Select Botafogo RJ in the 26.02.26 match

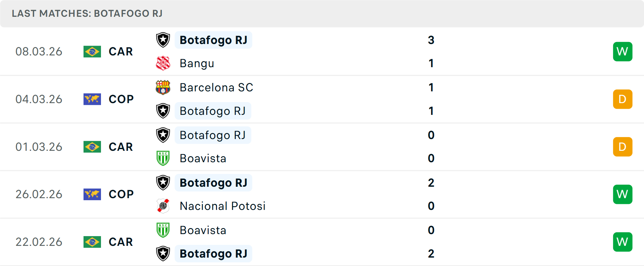coord(213,183)
